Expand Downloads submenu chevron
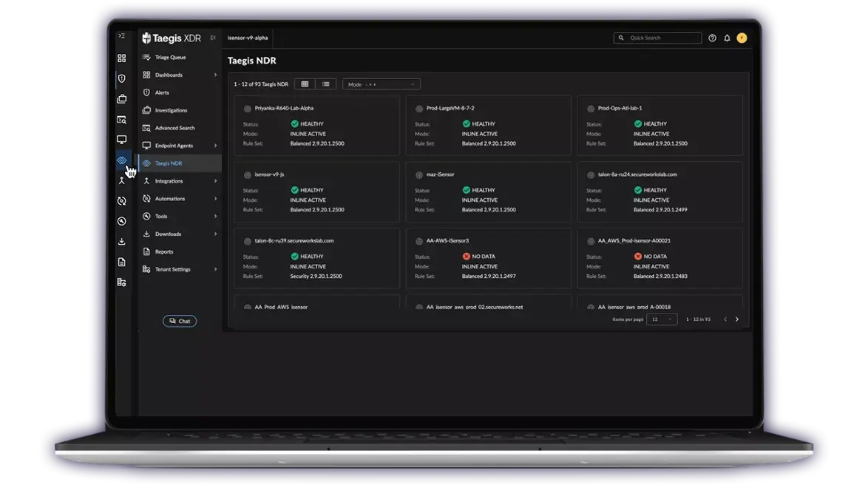 215,234
